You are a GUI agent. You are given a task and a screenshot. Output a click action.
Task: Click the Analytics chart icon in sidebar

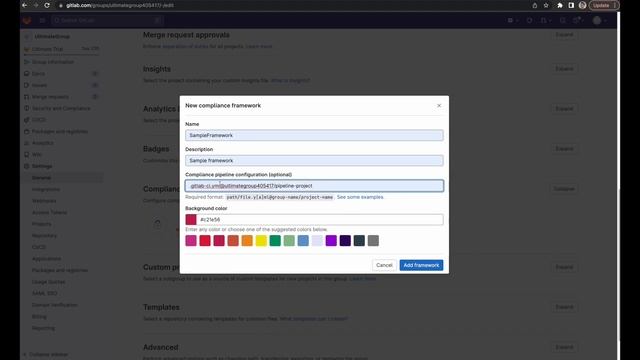[x=27, y=143]
